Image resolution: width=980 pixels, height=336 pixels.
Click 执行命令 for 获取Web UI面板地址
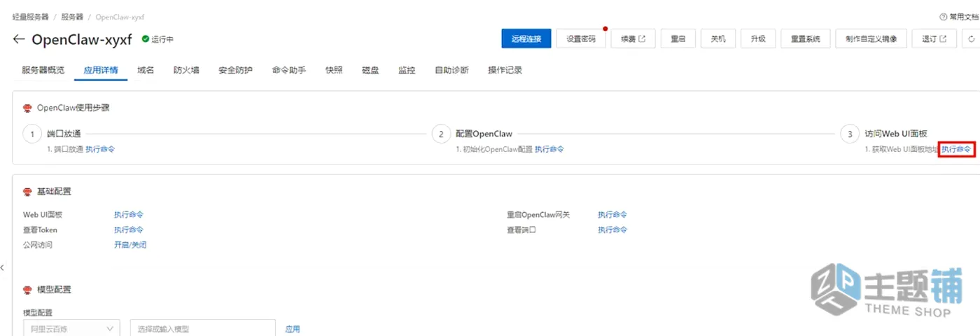coord(956,149)
